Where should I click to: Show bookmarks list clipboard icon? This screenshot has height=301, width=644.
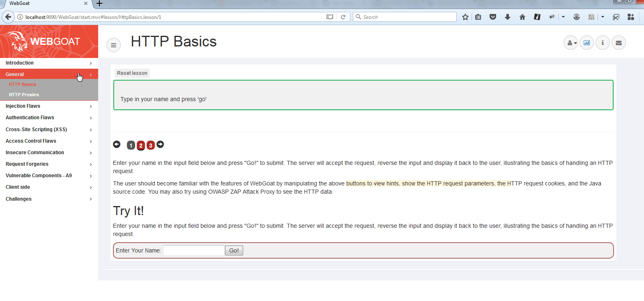pyautogui.click(x=478, y=17)
